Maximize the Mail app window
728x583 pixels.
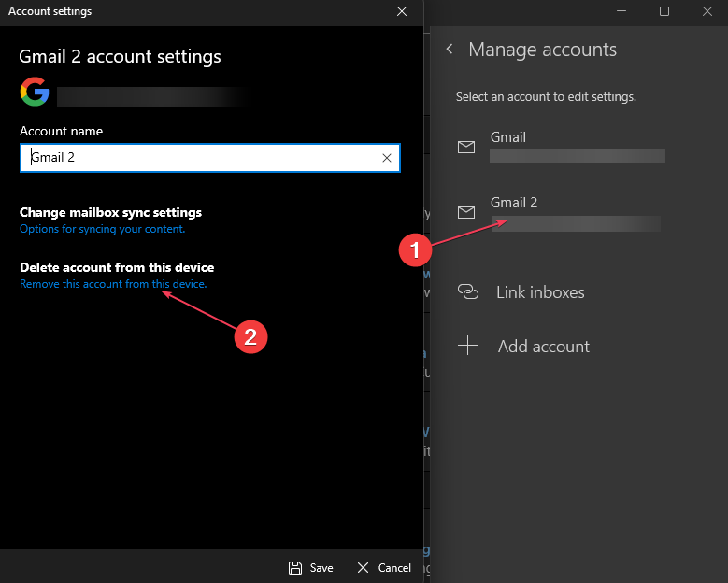664,11
